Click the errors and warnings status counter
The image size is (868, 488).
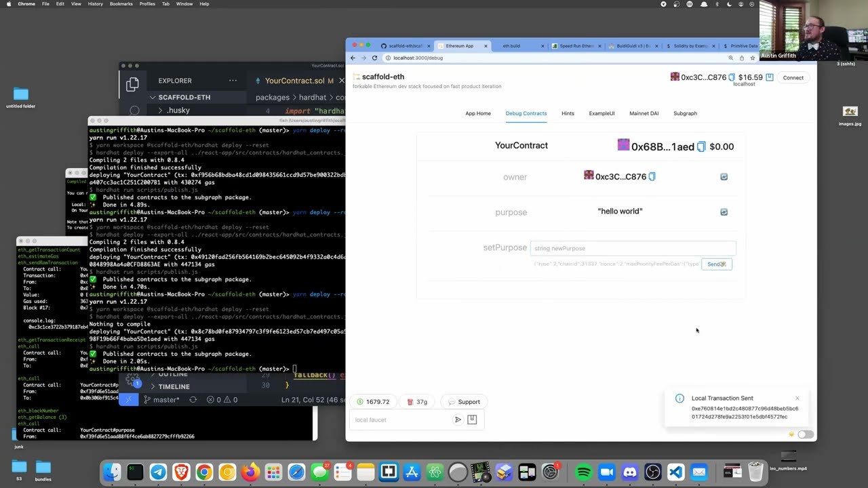(x=223, y=399)
